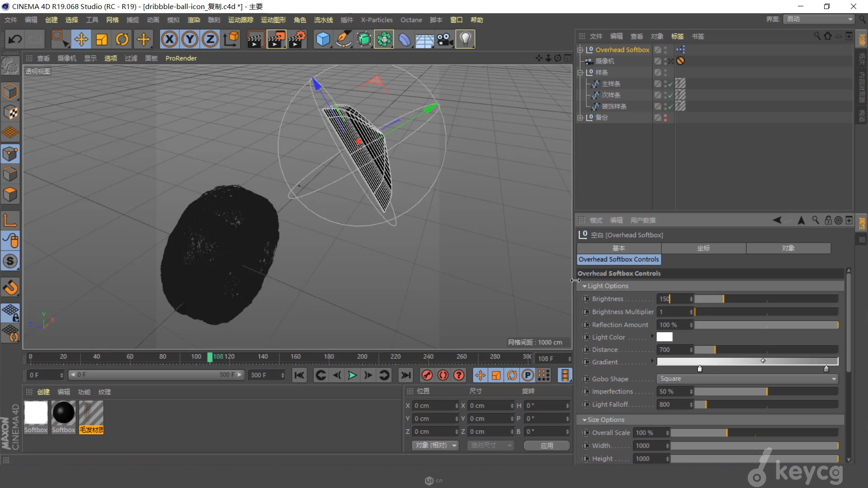The height and width of the screenshot is (488, 868).
Task: Toggle Parameter keyframe P button
Action: 528,375
